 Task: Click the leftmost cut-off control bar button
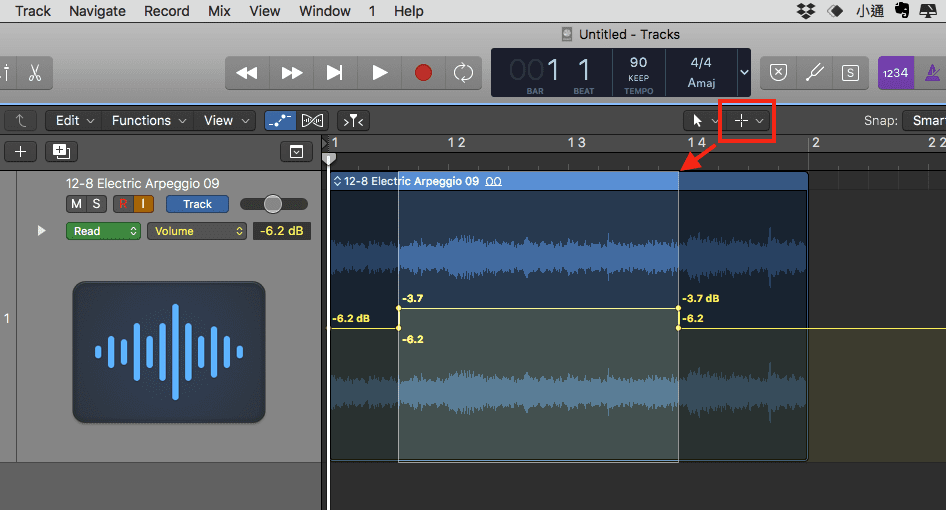tap(7, 73)
